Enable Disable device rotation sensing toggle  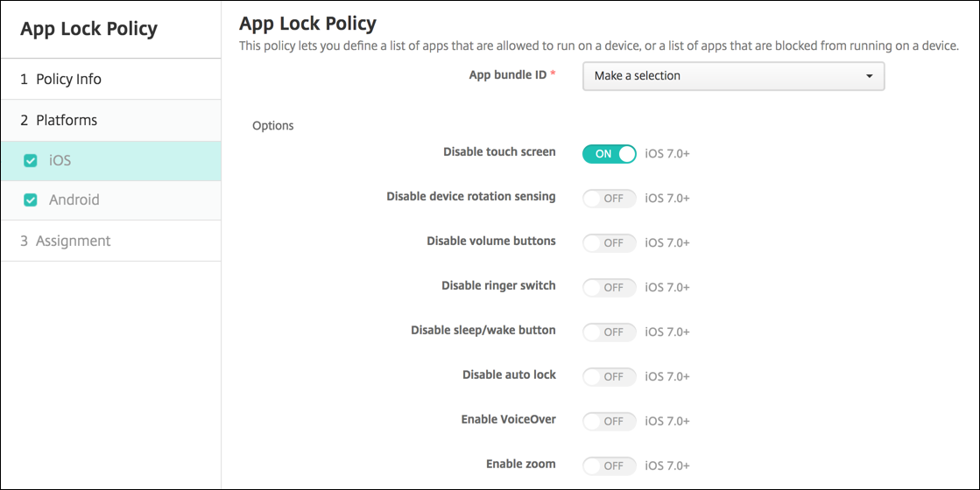pos(609,199)
